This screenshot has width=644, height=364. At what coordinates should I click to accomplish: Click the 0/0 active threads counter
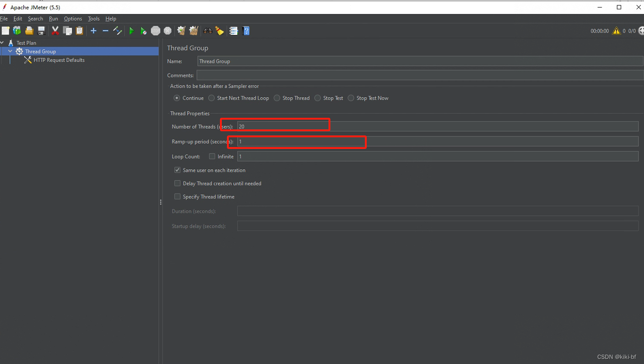pyautogui.click(x=632, y=31)
